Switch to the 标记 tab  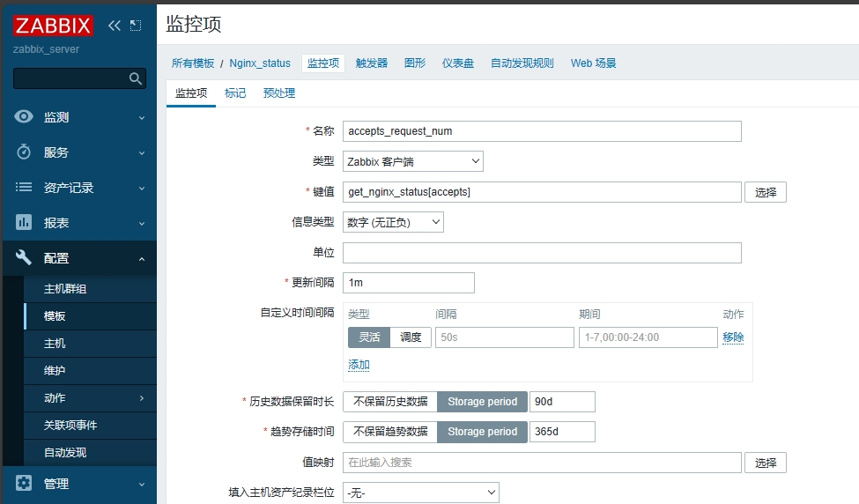(235, 93)
